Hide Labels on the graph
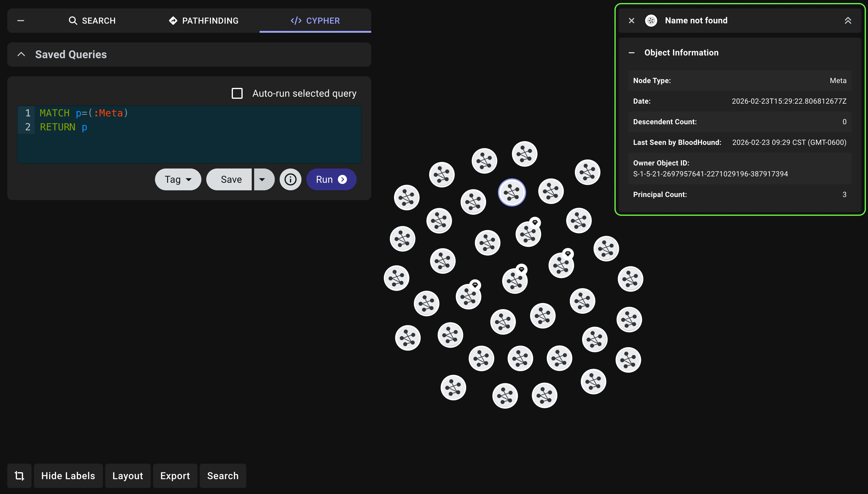The width and height of the screenshot is (868, 494). (68, 476)
